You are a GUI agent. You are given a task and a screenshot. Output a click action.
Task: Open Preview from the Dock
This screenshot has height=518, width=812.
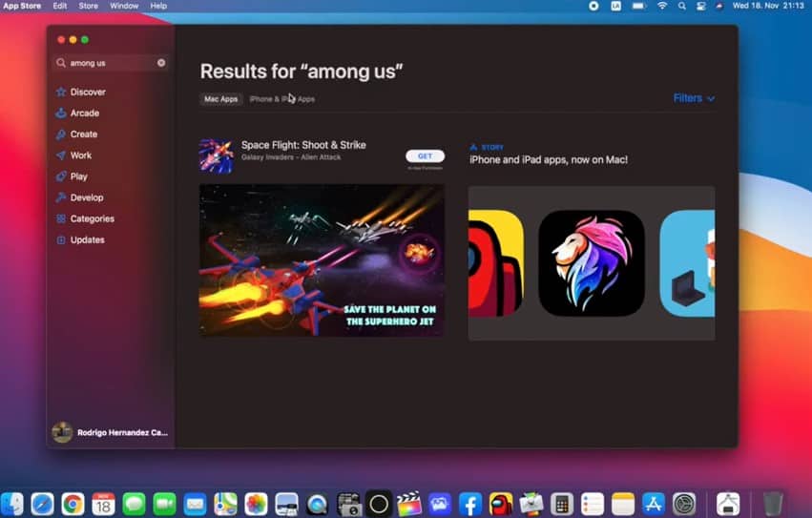tap(286, 504)
